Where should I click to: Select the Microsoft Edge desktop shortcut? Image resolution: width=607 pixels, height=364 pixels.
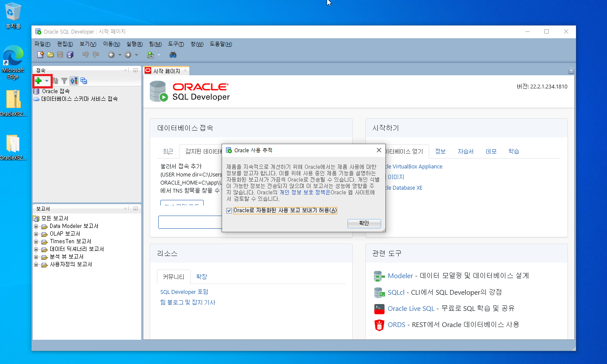coord(13,62)
